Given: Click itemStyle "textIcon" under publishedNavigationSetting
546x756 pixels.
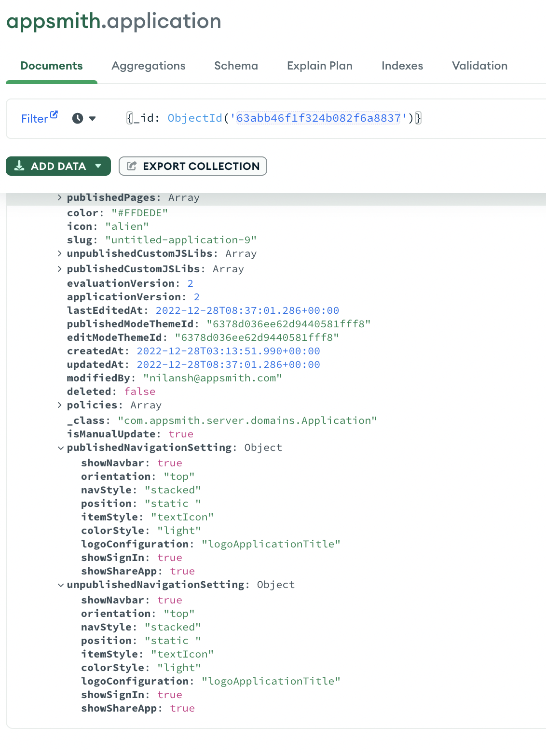Looking at the screenshot, I should [x=182, y=517].
